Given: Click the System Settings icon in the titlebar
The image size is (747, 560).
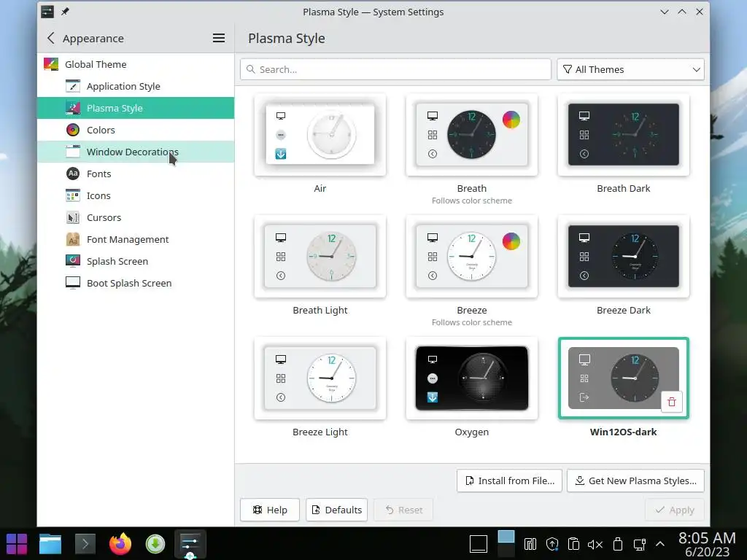Looking at the screenshot, I should click(47, 12).
